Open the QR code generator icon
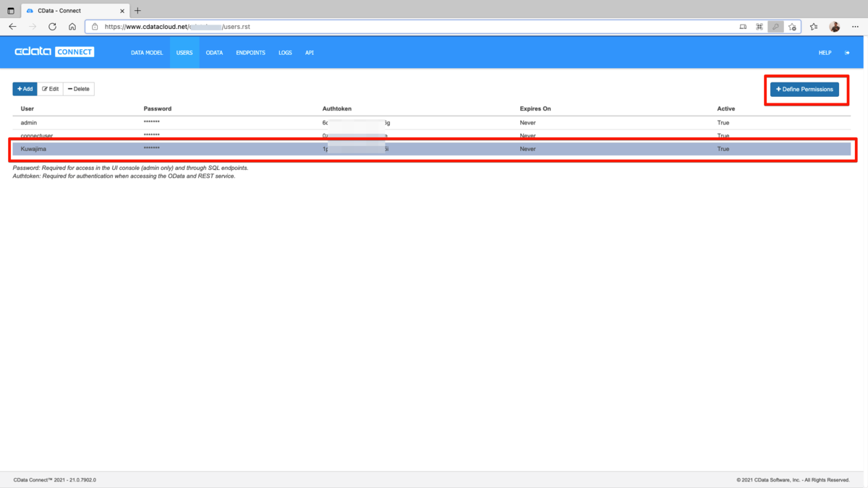Viewport: 868px width, 488px height. [x=759, y=27]
